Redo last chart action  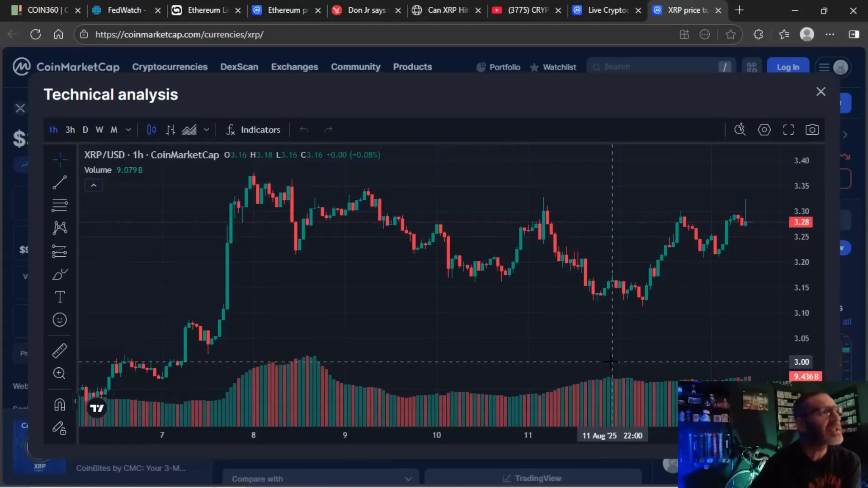tap(328, 130)
